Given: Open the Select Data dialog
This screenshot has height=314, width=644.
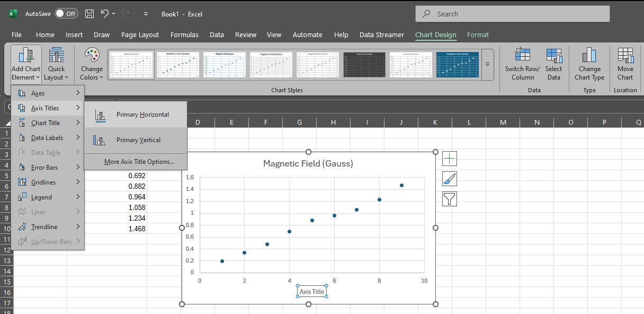Looking at the screenshot, I should click(x=554, y=64).
